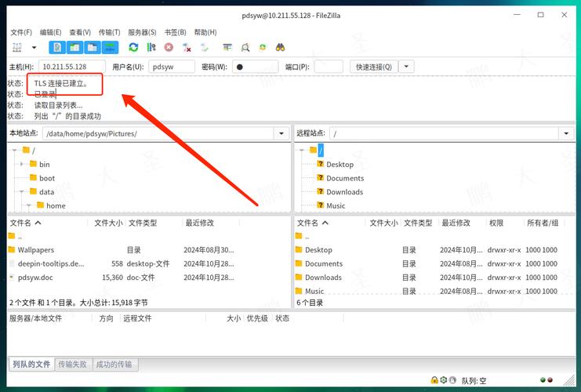Viewport: 581px width, 392px height.
Task: Open the 查看(V) menu
Action: coord(80,32)
